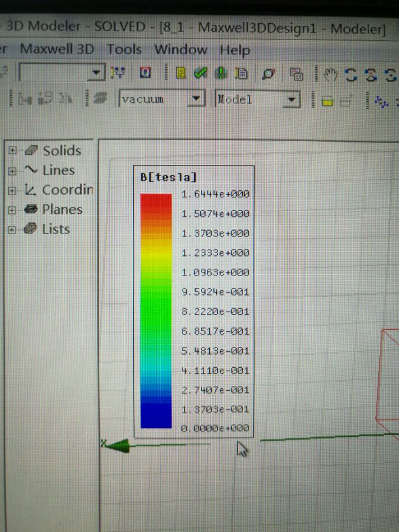Click the 1.5074e+000 legend value

[x=215, y=214]
